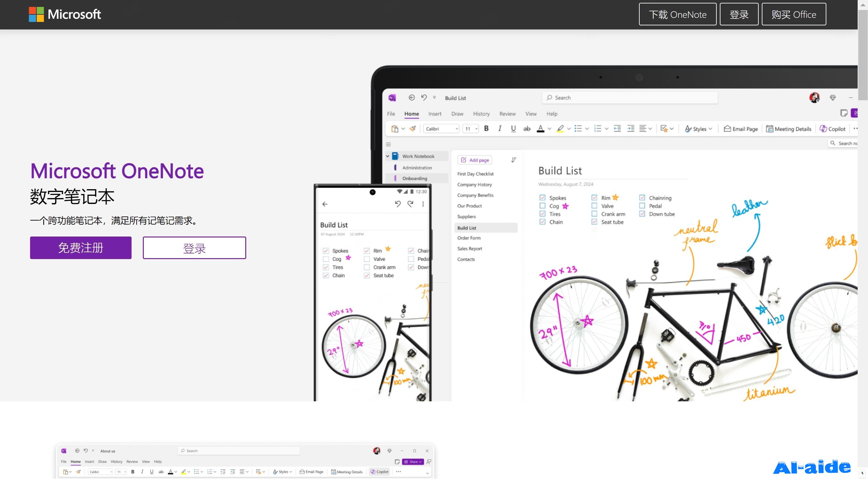The width and height of the screenshot is (868, 479).
Task: Open the font color dropdown arrow in the tablet ribbon
Action: 549,129
